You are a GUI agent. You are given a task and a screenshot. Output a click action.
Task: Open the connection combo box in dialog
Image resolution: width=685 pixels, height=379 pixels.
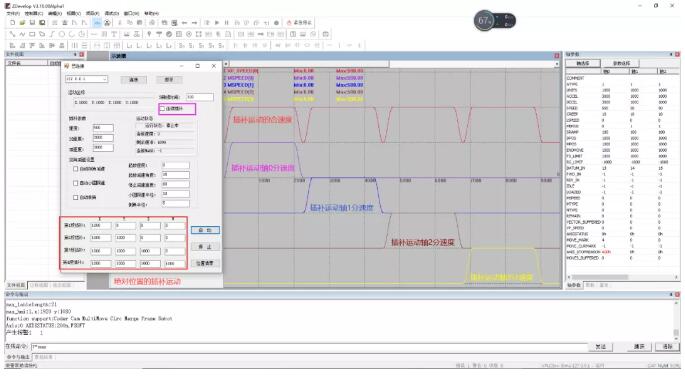click(x=86, y=79)
